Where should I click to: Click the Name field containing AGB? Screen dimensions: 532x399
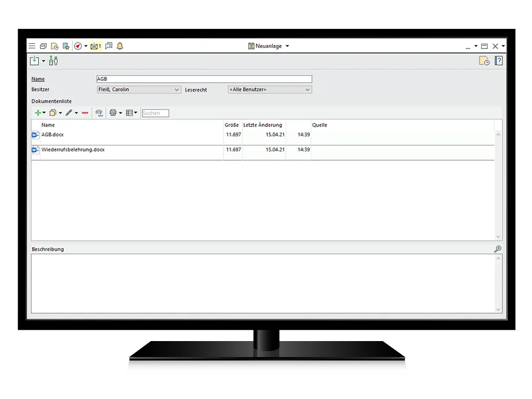[204, 79]
